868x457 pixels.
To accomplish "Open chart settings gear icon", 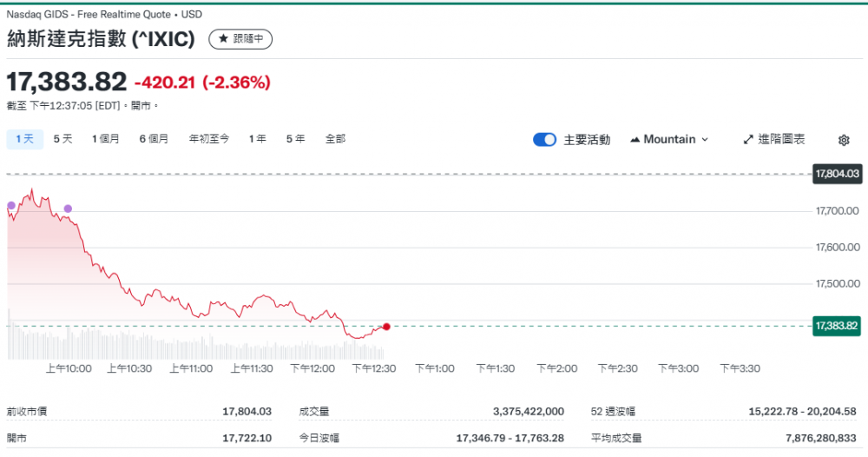I will [x=844, y=140].
